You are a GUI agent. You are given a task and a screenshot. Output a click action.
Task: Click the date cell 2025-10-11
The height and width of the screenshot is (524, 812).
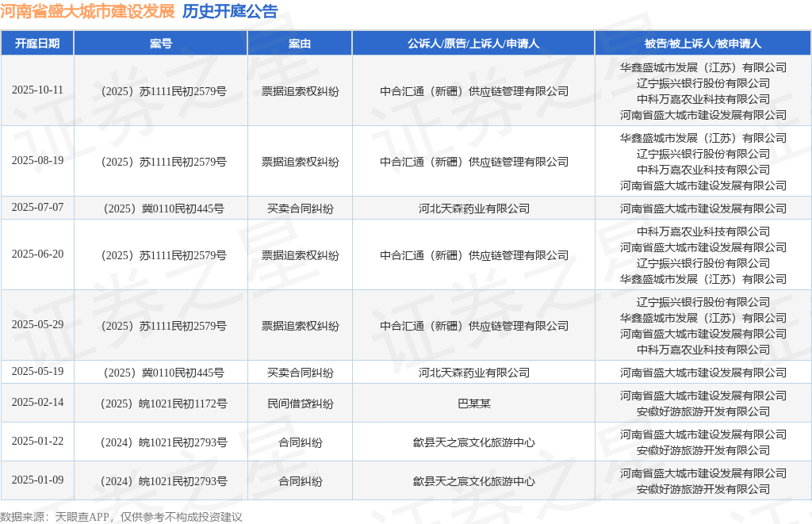37,90
